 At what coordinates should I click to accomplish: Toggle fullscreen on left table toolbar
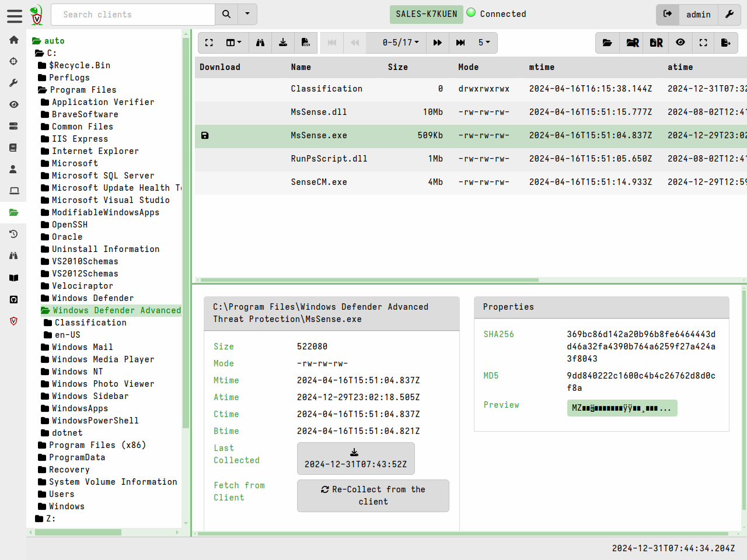pyautogui.click(x=209, y=43)
